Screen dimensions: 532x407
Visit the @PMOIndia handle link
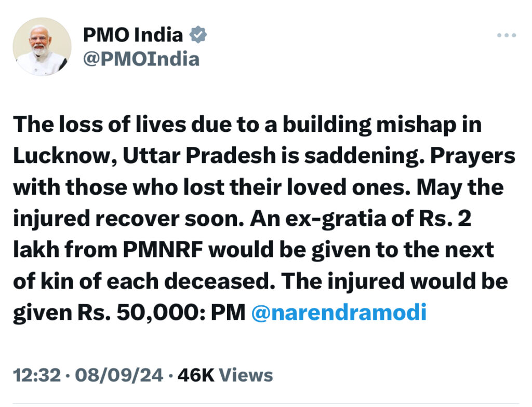[141, 59]
